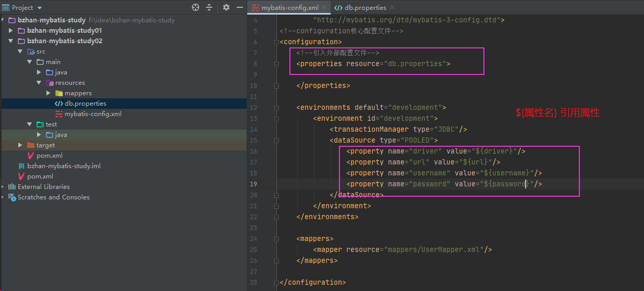Select mybatis-config.xml in project tree
This screenshot has width=644, height=291.
coord(93,114)
